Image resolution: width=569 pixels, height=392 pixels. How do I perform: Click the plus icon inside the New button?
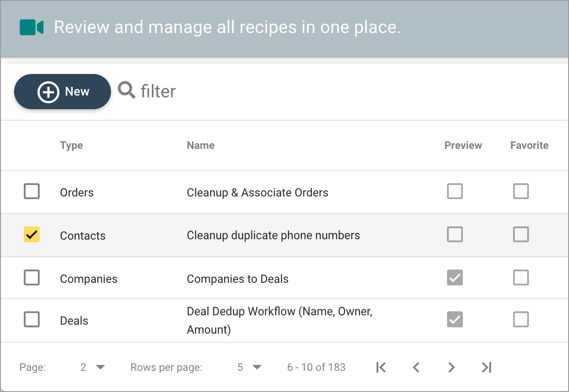tap(48, 92)
